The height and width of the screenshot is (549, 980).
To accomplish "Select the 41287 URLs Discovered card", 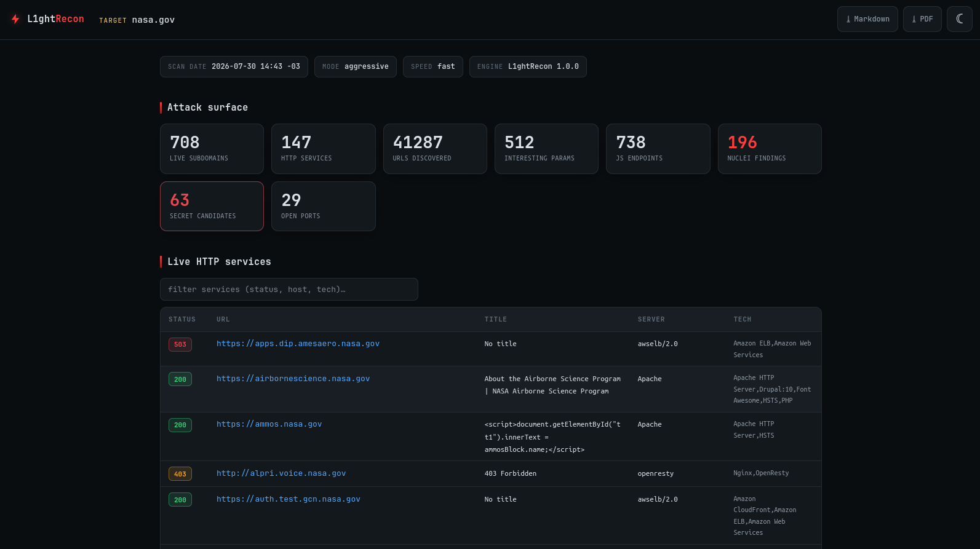I will [x=435, y=149].
